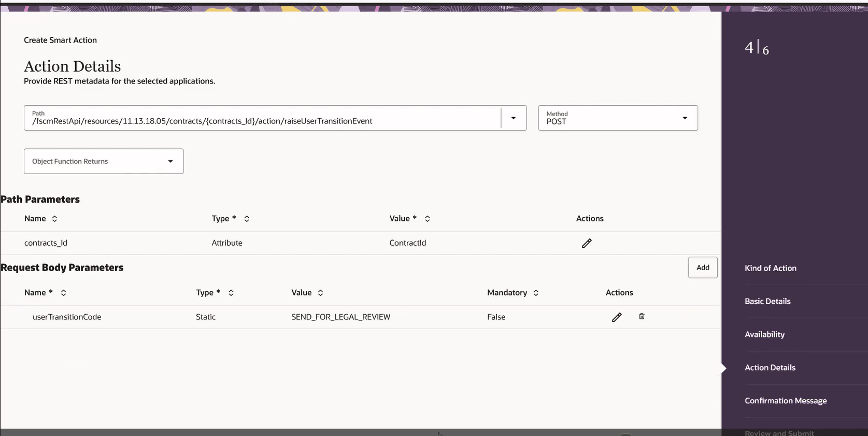The width and height of the screenshot is (868, 436).
Task: Go to Confirmation Message step
Action: click(x=786, y=401)
